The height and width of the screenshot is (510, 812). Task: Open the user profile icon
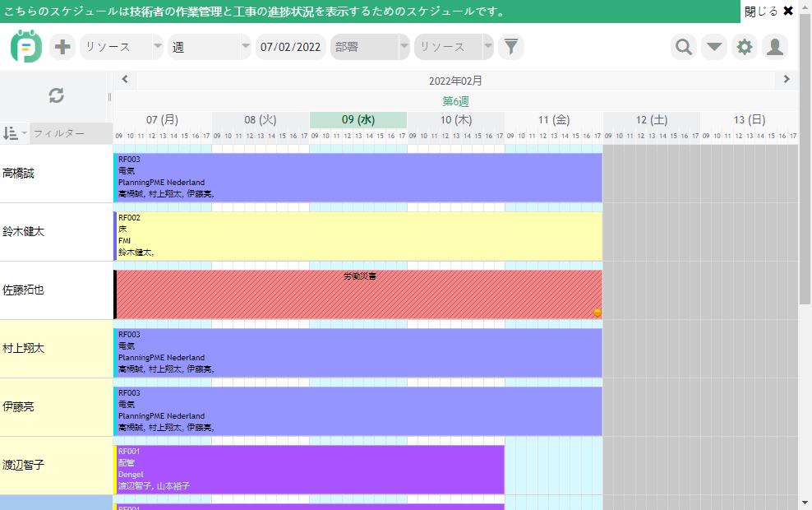click(775, 47)
